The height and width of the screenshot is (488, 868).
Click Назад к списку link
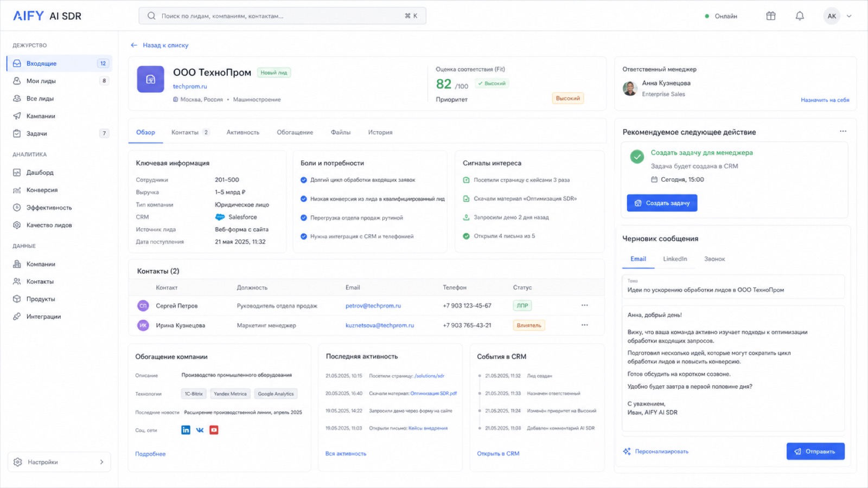[x=159, y=46]
